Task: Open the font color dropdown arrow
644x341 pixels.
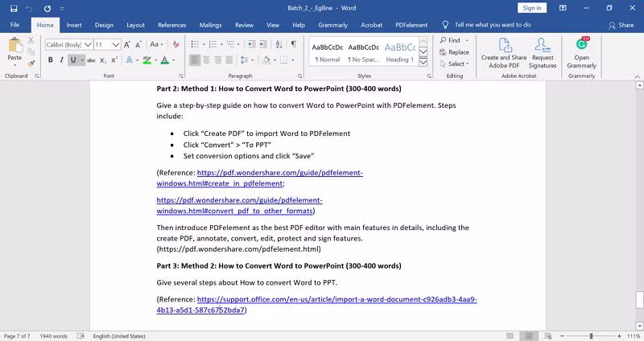Action: pyautogui.click(x=174, y=60)
